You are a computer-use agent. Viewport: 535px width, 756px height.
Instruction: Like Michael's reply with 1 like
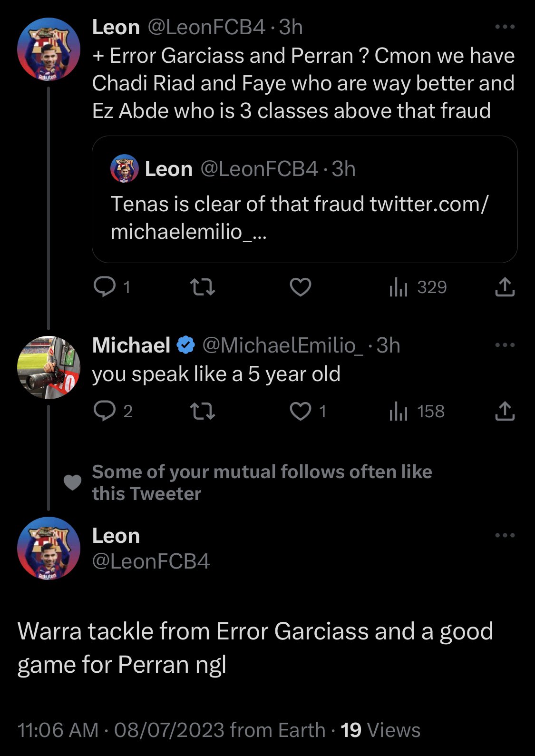[x=308, y=411]
